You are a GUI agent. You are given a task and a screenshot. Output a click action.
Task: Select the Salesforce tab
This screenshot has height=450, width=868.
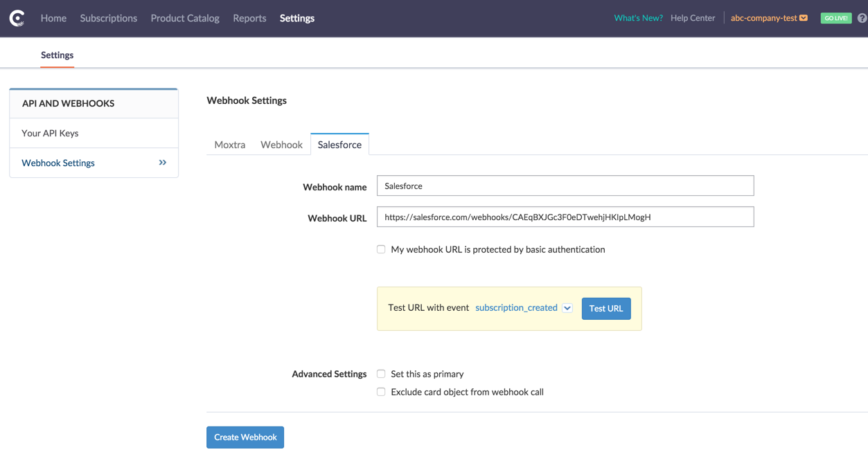pyautogui.click(x=339, y=144)
